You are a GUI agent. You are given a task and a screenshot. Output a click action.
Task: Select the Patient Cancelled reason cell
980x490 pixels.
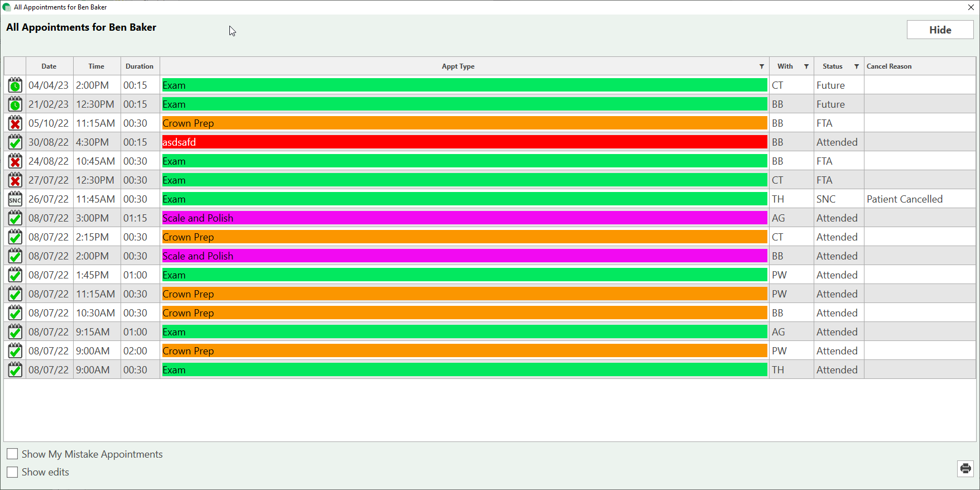pyautogui.click(x=904, y=199)
